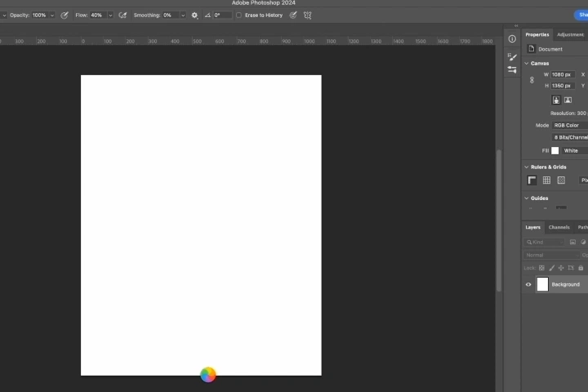Collapse the Guides section

click(527, 198)
